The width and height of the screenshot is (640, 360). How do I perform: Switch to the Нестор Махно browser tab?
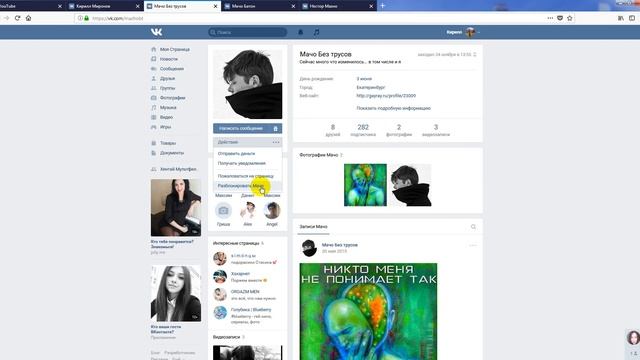tap(337, 6)
